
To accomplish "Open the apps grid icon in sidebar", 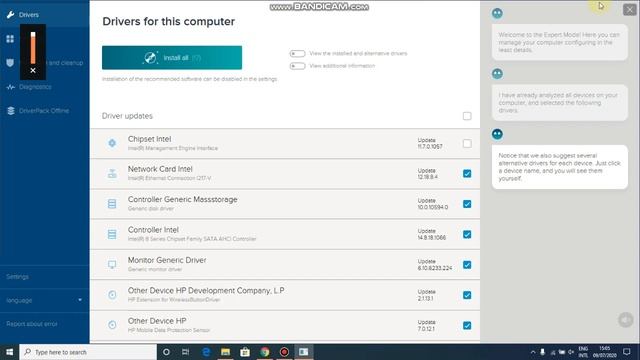I will coord(10,39).
